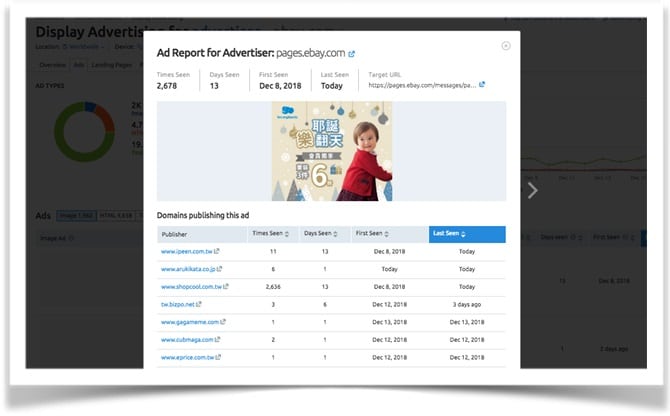Click the 2,636 times seen cell

pyautogui.click(x=273, y=287)
